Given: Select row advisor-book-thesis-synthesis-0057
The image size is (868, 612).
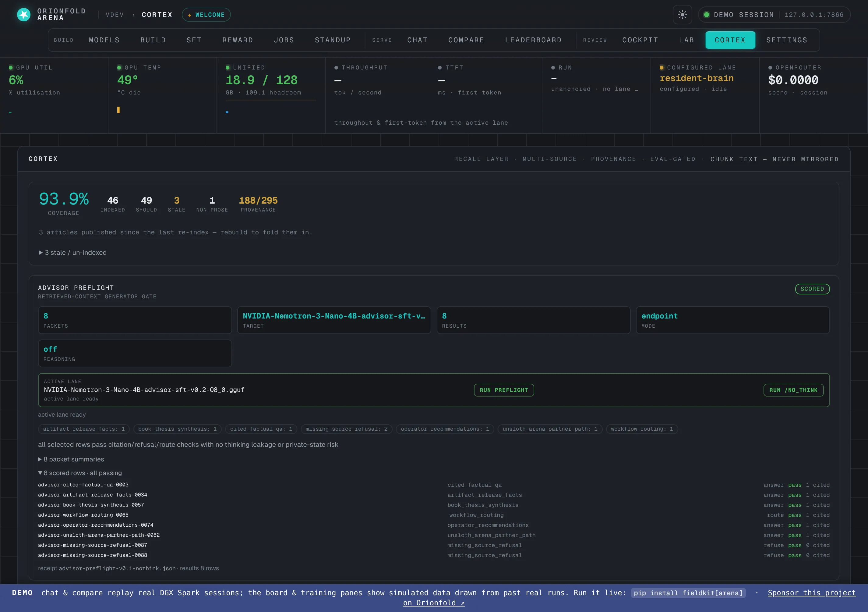Looking at the screenshot, I should pos(434,505).
